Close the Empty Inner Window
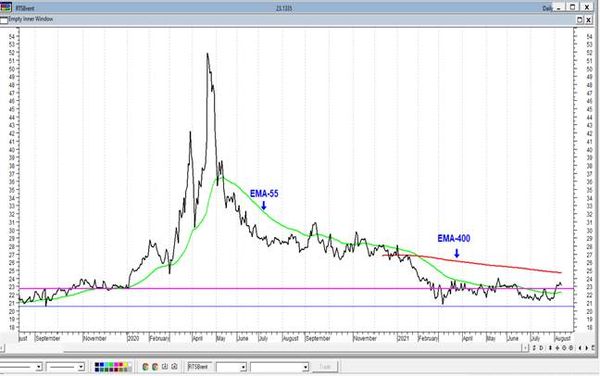Viewport: 600px width, 376px height. tap(589, 20)
